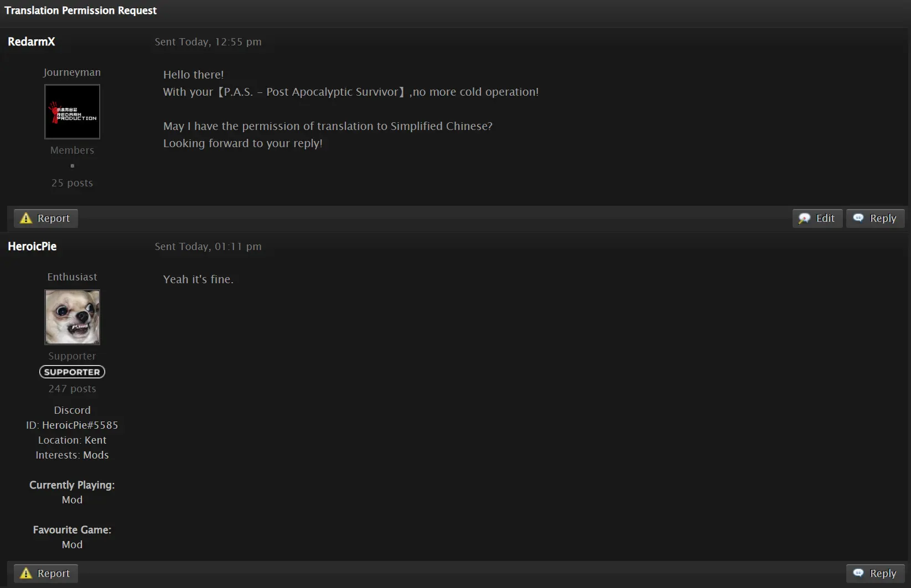Click the speech bubble icon on RedarmX's Reply button
Screen dimensions: 911x588
[858, 218]
